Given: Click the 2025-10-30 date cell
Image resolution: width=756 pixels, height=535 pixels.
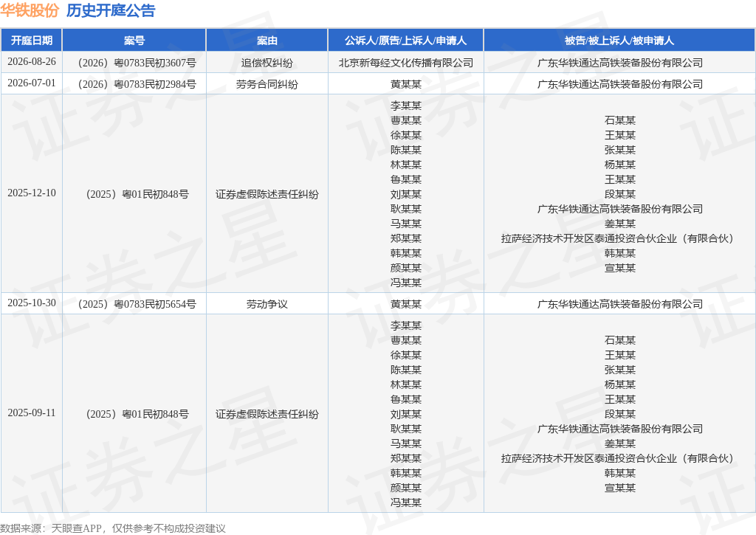Looking at the screenshot, I should [x=31, y=303].
